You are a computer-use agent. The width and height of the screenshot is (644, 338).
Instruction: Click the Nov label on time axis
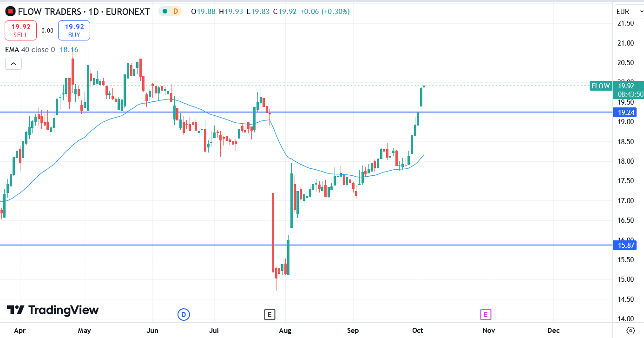click(x=488, y=331)
